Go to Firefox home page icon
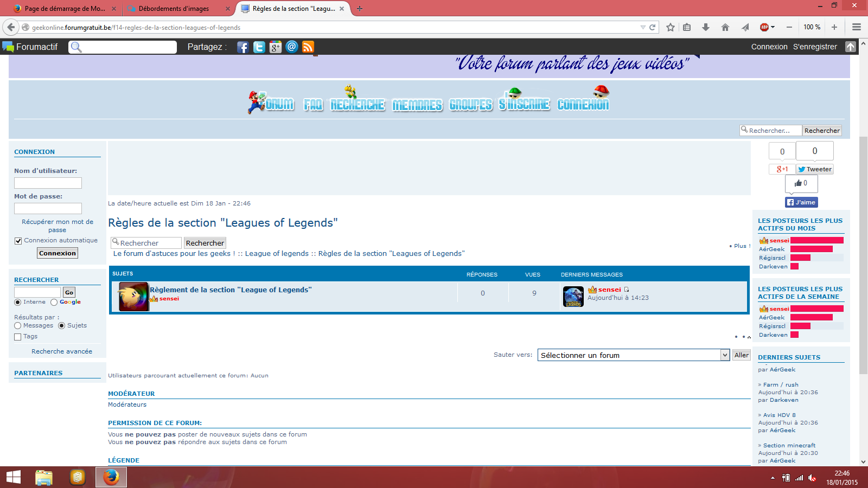This screenshot has width=868, height=488. (x=725, y=27)
